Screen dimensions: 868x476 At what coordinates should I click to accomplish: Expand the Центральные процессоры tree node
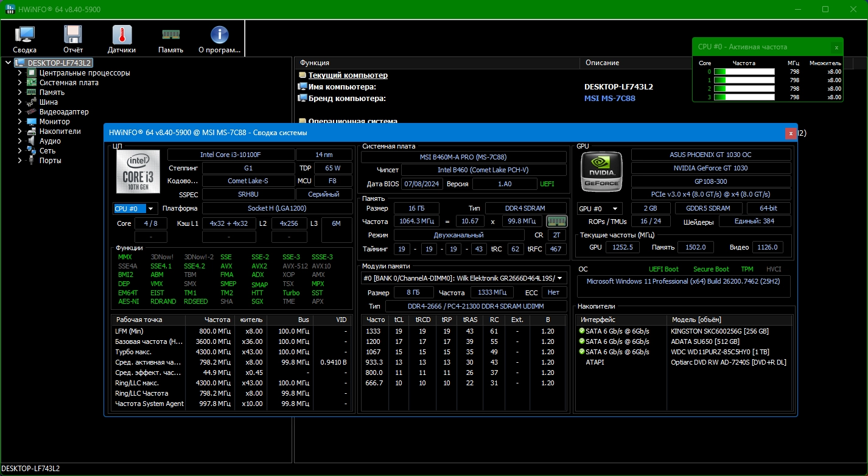pyautogui.click(x=19, y=73)
